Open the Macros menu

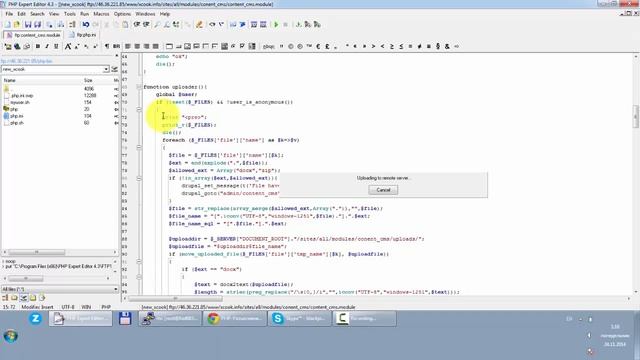[101, 14]
